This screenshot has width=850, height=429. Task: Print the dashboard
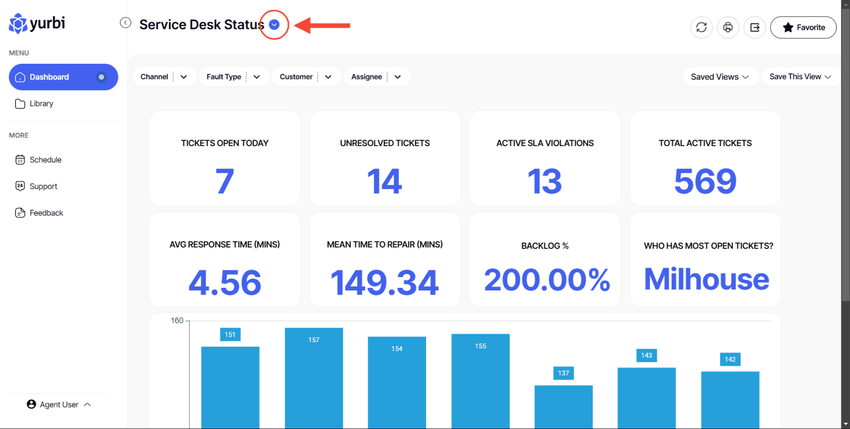point(728,27)
